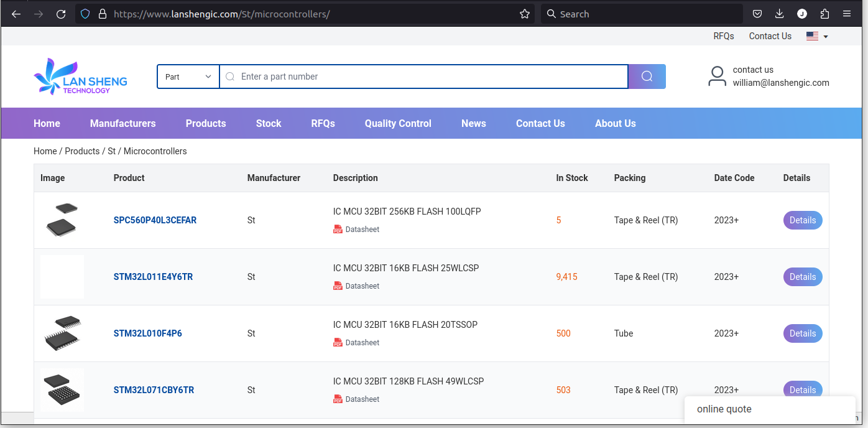
Task: Click the in-stock quantity 9,415
Action: tap(567, 277)
